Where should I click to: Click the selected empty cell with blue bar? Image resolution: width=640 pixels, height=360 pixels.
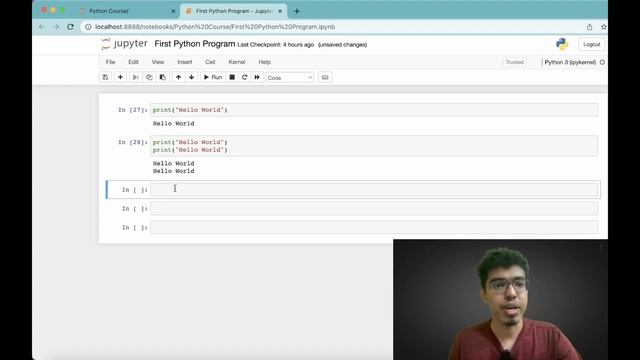coord(374,189)
